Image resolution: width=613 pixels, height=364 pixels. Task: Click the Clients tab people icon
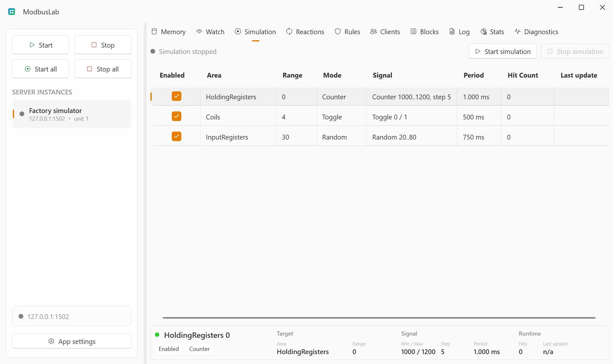[x=374, y=32]
